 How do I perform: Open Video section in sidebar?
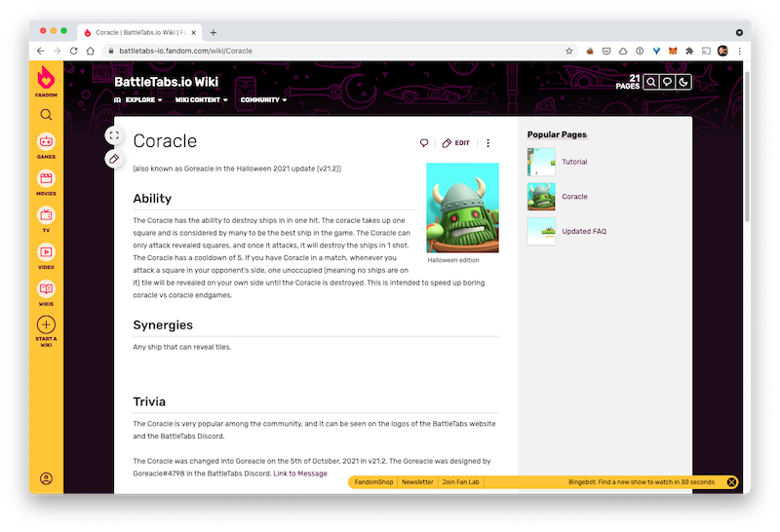46,256
